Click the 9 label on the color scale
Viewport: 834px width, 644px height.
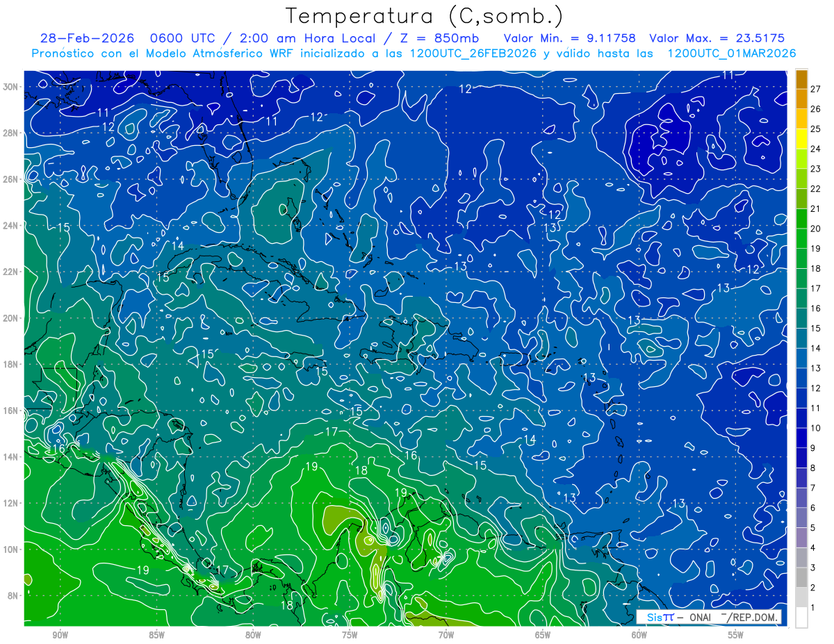(815, 448)
